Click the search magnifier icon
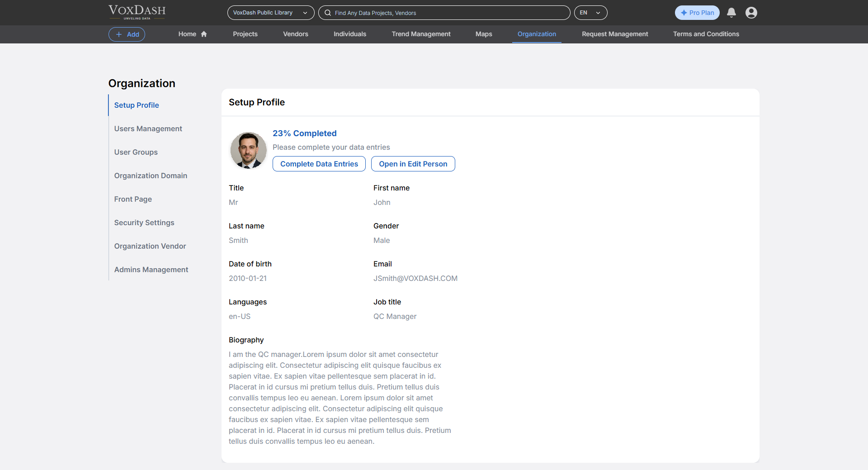This screenshot has height=470, width=868. [x=327, y=13]
